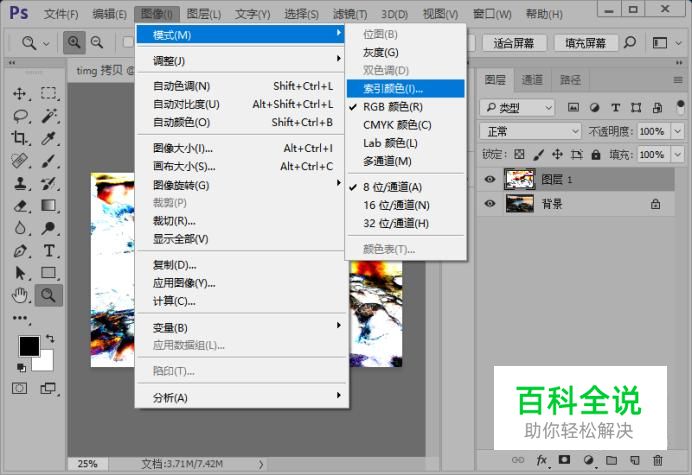Change screen mode icon in toolbox
Screen dimensions: 692x475
[x=48, y=388]
